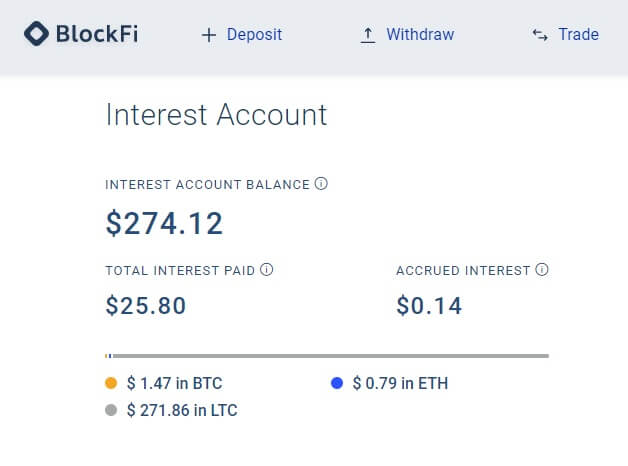This screenshot has width=628, height=466.
Task: Open the Deposit menu item
Action: click(x=254, y=35)
